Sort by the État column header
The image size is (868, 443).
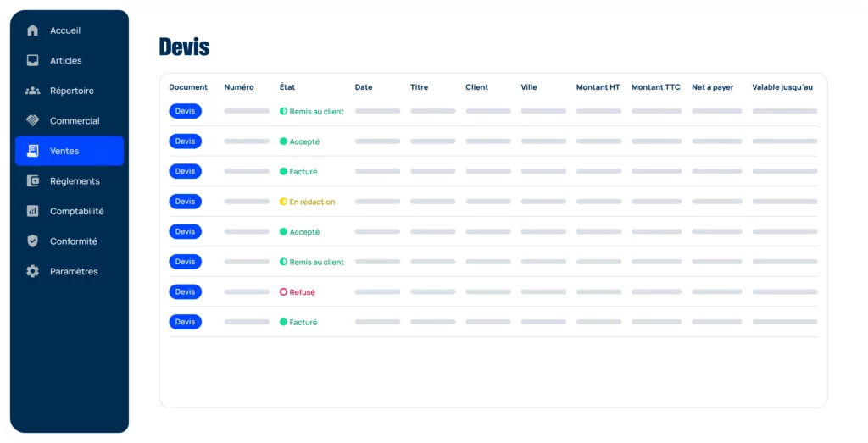287,87
